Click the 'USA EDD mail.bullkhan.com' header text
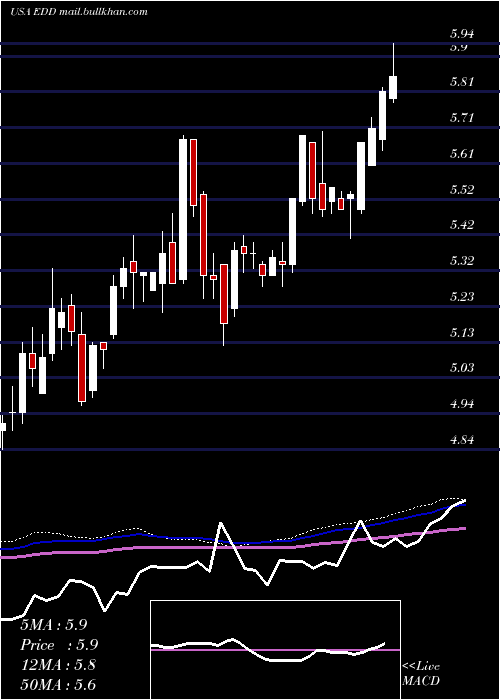Image resolution: width=500 pixels, height=700 pixels. 79,12
